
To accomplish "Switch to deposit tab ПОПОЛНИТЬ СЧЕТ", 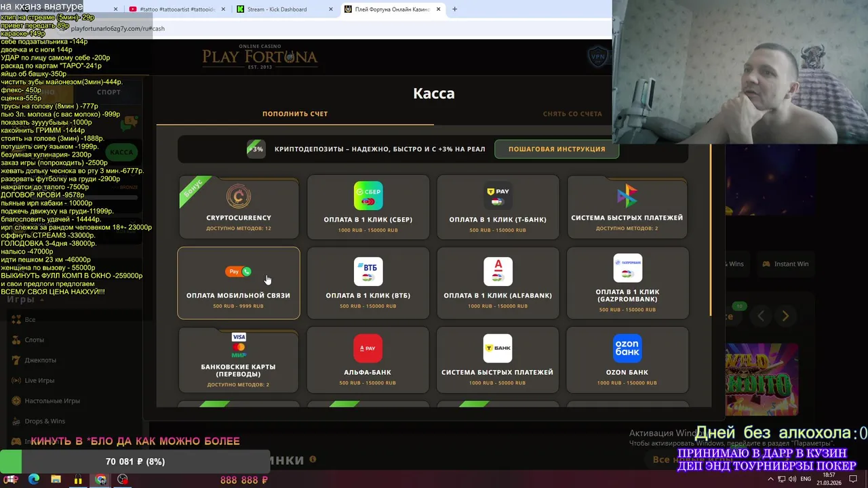I will [x=295, y=114].
